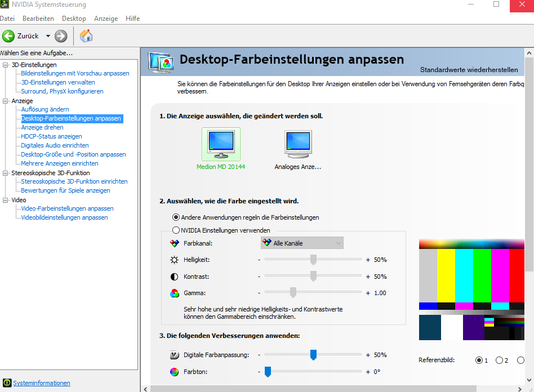Image resolution: width=534 pixels, height=392 pixels.
Task: Open the Zurück history dropdown arrow
Action: coord(48,35)
